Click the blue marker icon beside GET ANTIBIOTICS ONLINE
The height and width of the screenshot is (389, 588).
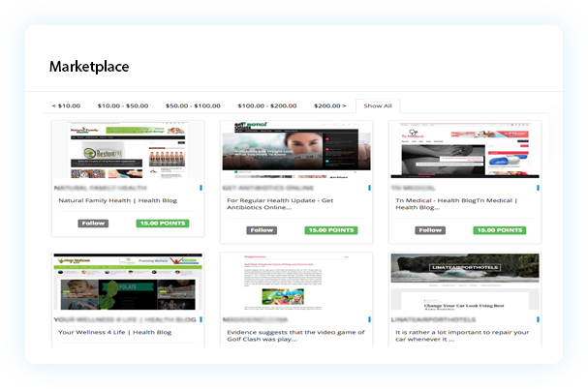(x=369, y=188)
